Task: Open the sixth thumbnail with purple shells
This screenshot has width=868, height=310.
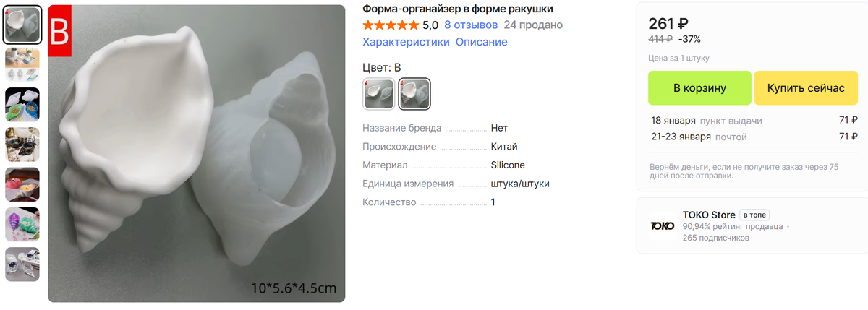Action: [22, 225]
